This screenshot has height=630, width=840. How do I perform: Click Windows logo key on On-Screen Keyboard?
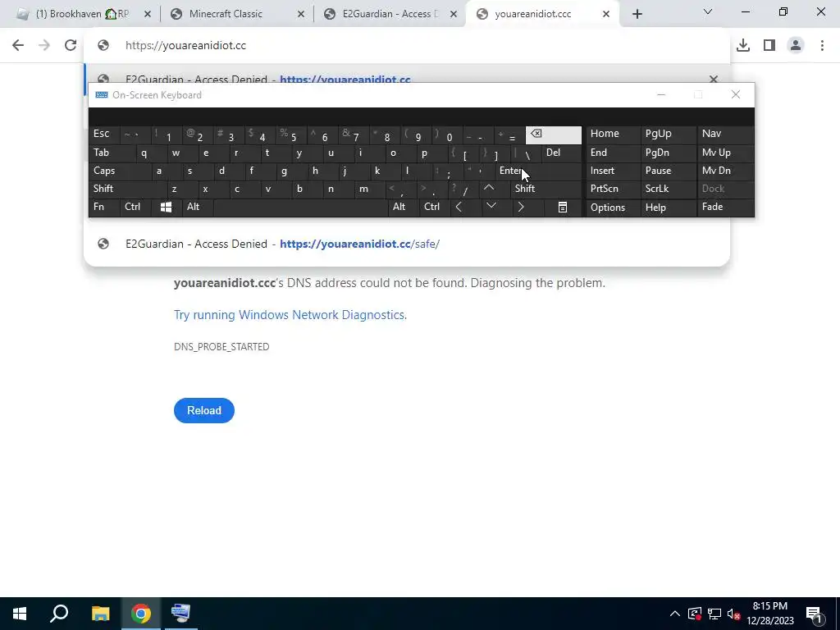coord(166,207)
